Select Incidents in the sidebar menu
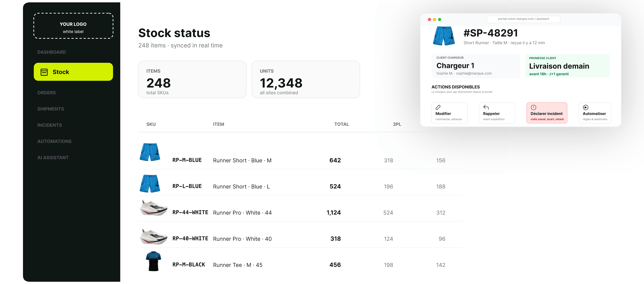The height and width of the screenshot is (284, 644). 49,125
